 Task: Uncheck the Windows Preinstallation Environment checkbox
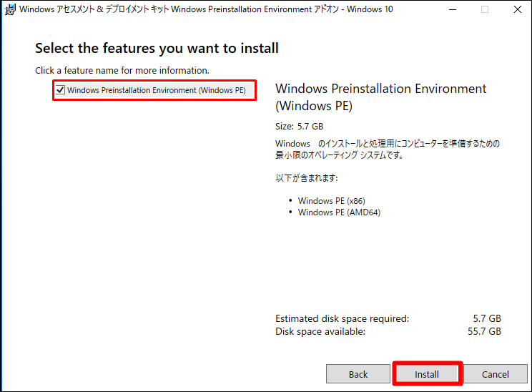pos(60,90)
